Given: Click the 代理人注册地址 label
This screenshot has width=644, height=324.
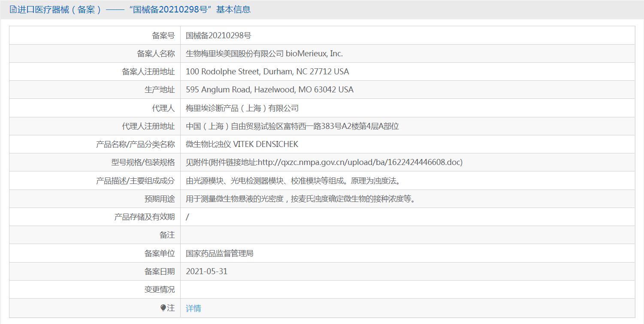Looking at the screenshot, I should click(148, 126).
